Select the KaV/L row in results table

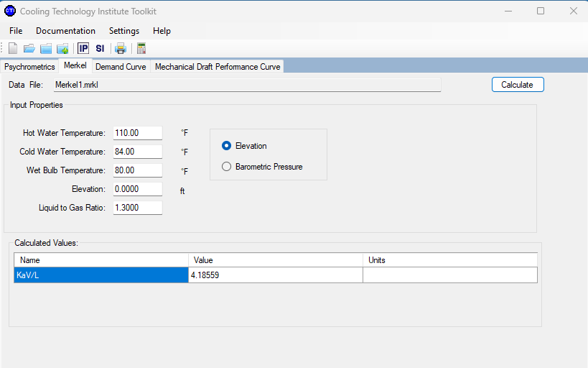101,275
